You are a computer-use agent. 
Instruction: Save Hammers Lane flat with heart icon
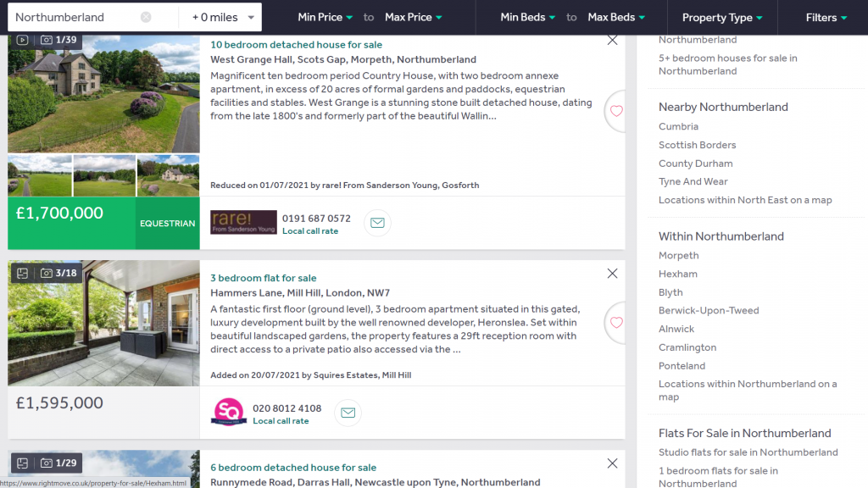tap(616, 323)
